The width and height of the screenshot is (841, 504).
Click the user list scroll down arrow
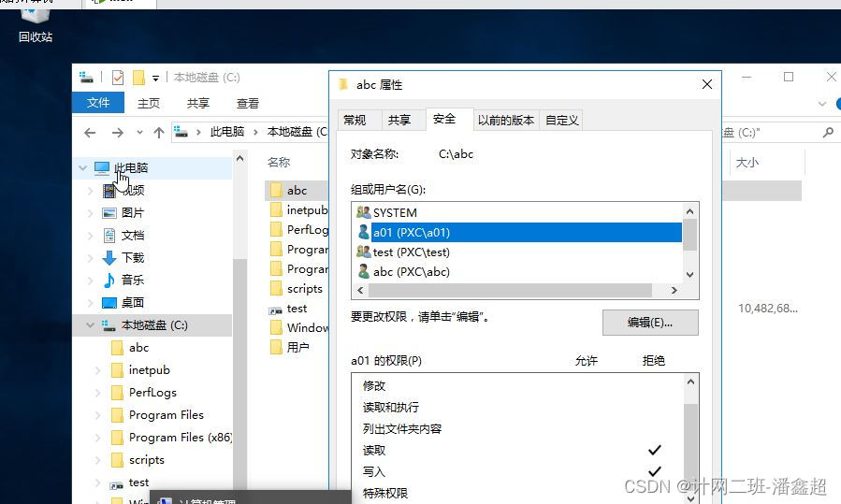689,275
